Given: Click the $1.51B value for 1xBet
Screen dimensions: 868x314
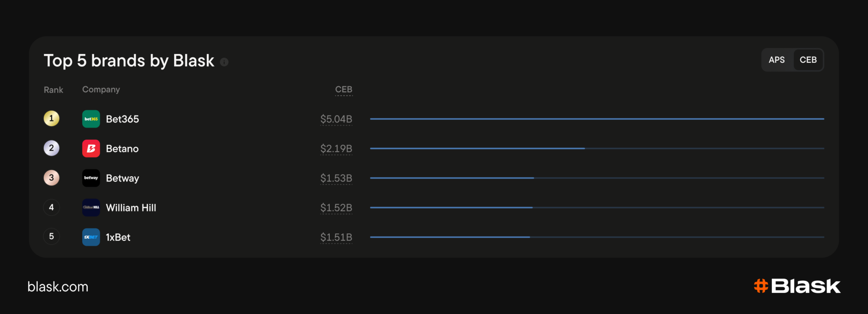Looking at the screenshot, I should click(x=336, y=237).
